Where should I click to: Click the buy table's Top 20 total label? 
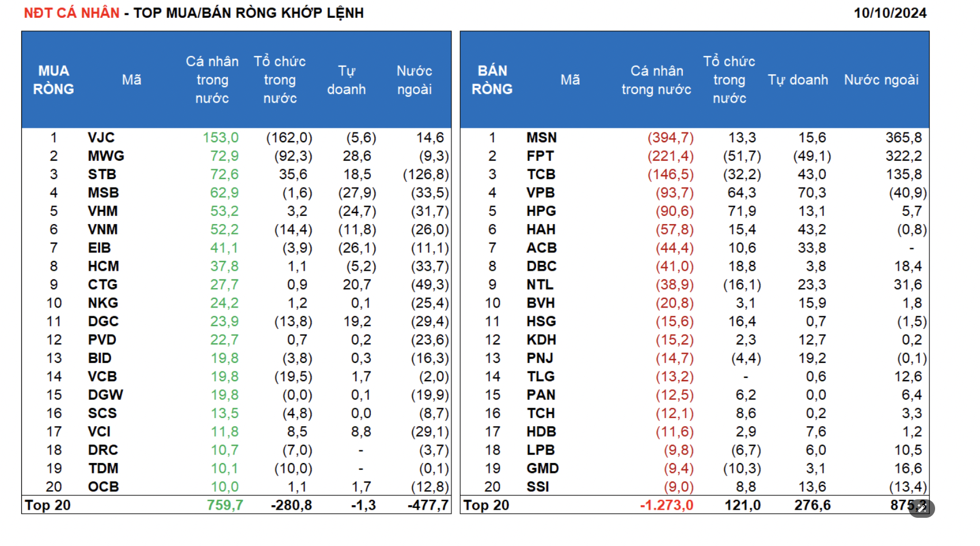pyautogui.click(x=48, y=505)
